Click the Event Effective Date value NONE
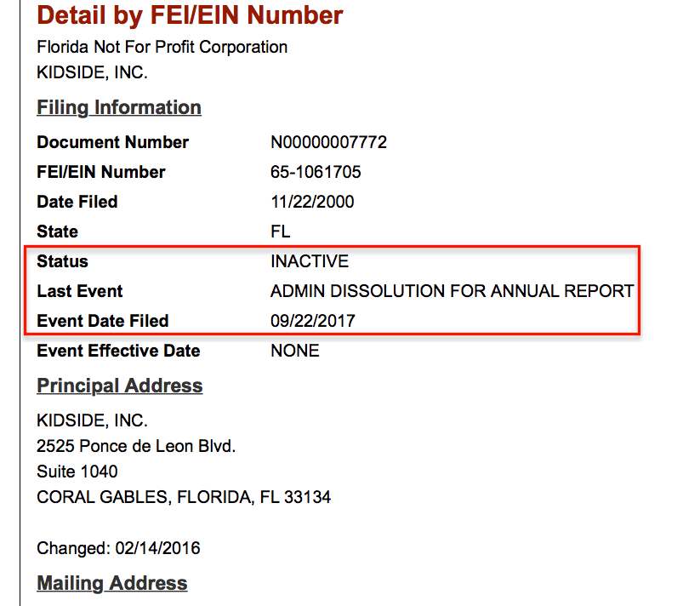This screenshot has width=700, height=606. coord(295,351)
